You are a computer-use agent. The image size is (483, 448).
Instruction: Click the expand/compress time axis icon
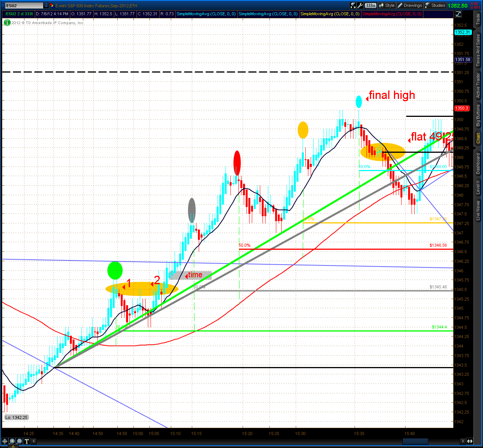click(470, 442)
